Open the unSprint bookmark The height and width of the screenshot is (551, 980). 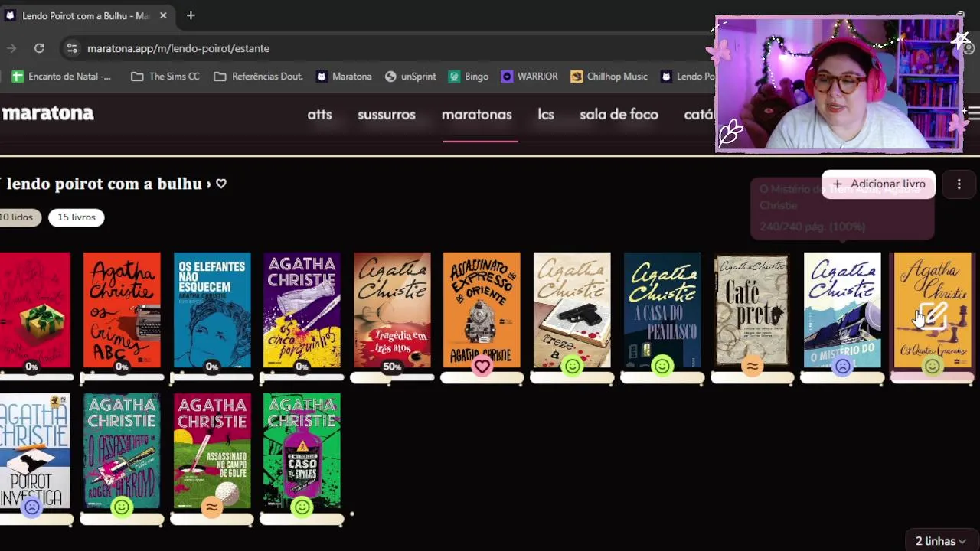(x=410, y=77)
